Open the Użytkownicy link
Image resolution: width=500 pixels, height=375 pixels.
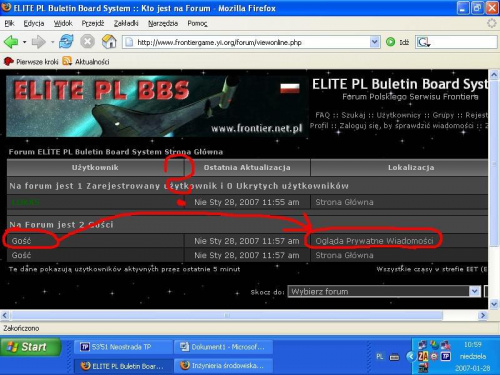(x=398, y=115)
